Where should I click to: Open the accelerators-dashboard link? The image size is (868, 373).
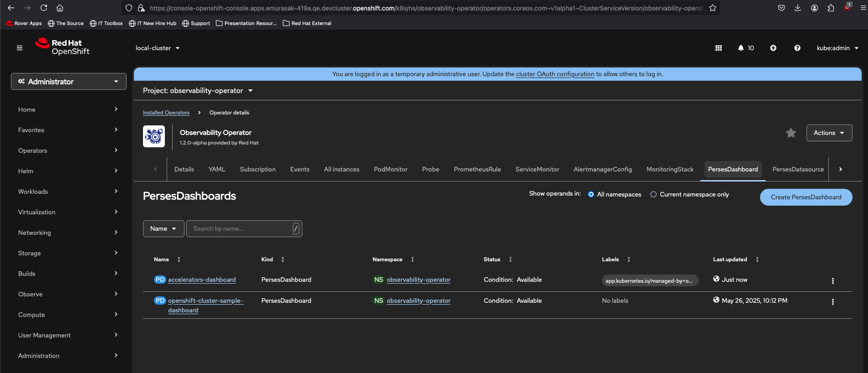(x=202, y=280)
